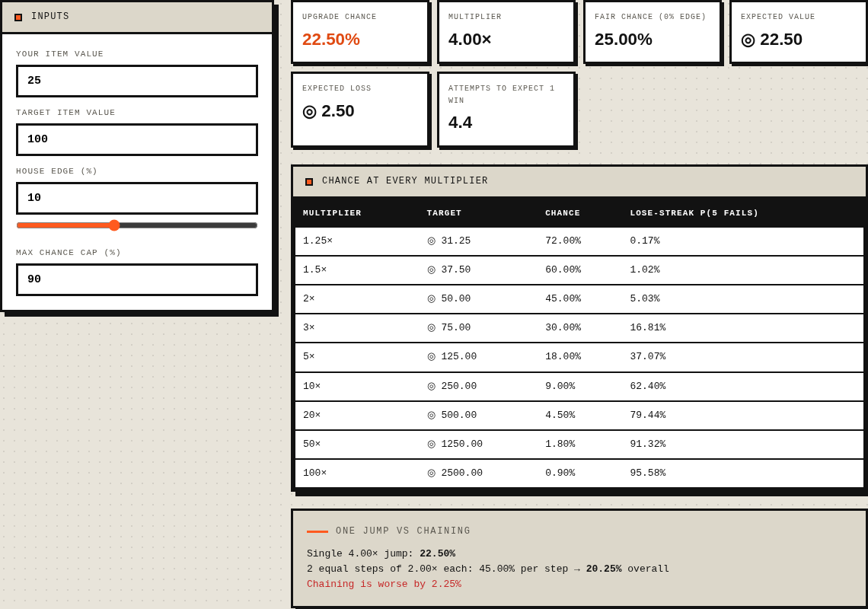Click the 91.32% lose-streak cell
The height and width of the screenshot is (609, 868).
[x=648, y=444]
